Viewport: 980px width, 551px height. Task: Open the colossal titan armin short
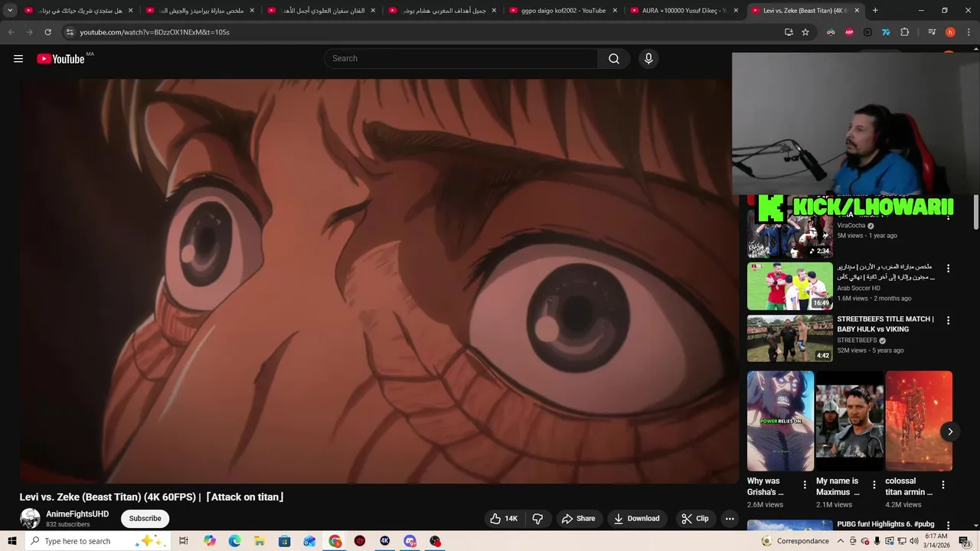(919, 421)
